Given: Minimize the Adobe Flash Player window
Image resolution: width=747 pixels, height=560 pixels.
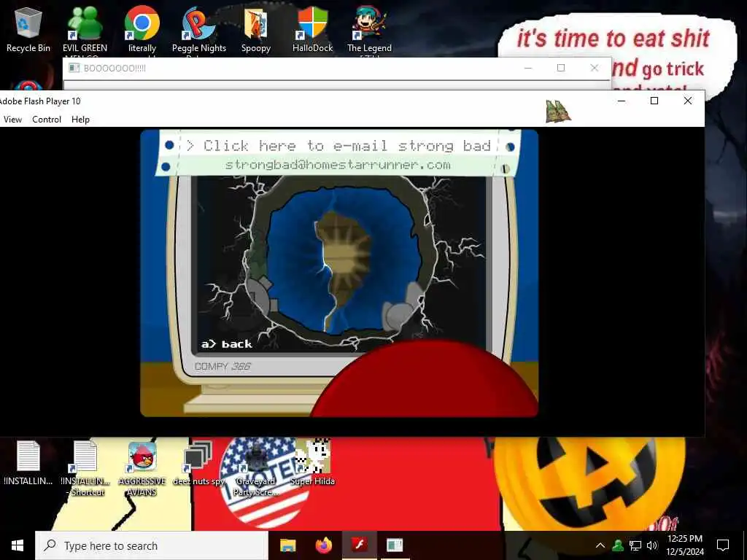Looking at the screenshot, I should [x=622, y=101].
